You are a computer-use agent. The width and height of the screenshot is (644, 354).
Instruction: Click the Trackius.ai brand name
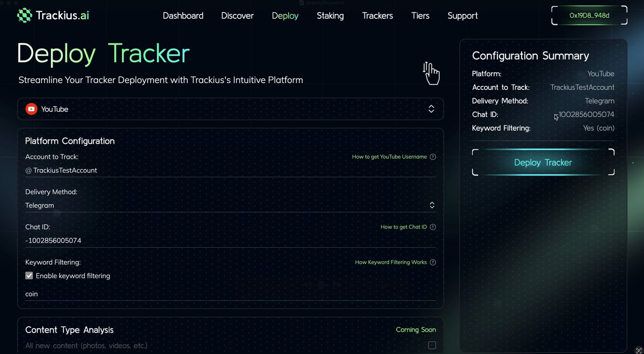coord(63,16)
